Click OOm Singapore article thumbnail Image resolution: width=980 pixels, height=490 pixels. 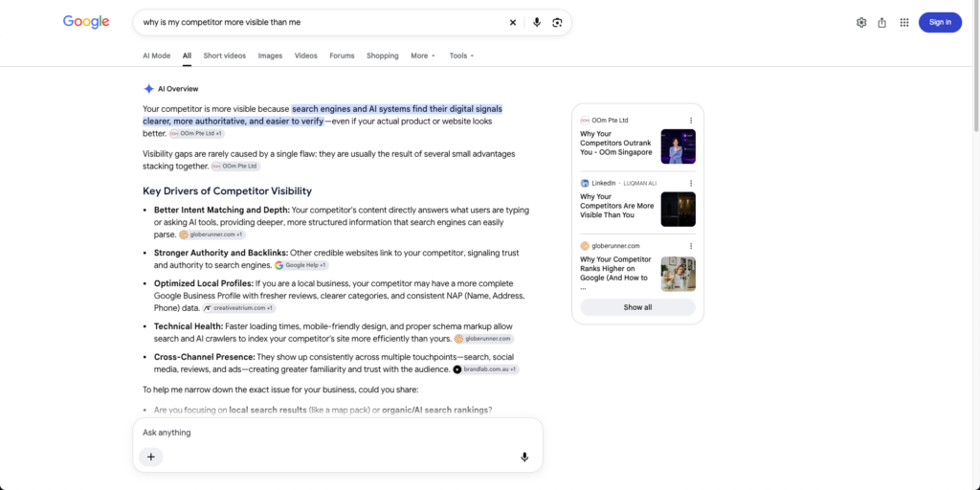pos(679,146)
